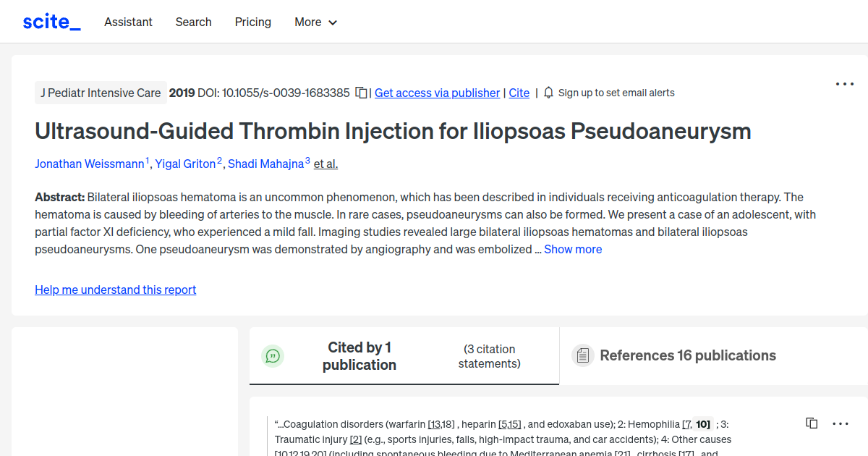Expand the truncated abstract with Show more
Screen dimensions: 868x456
(x=572, y=249)
